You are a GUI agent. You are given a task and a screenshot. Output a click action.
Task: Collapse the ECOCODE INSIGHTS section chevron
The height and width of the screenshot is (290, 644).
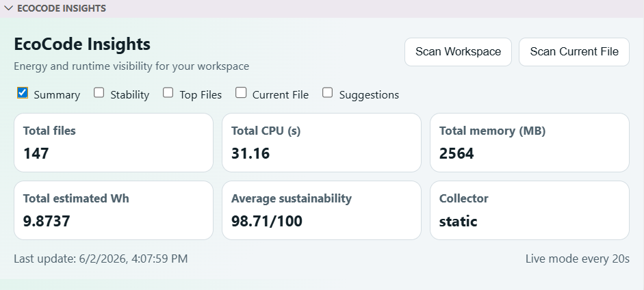tap(8, 8)
